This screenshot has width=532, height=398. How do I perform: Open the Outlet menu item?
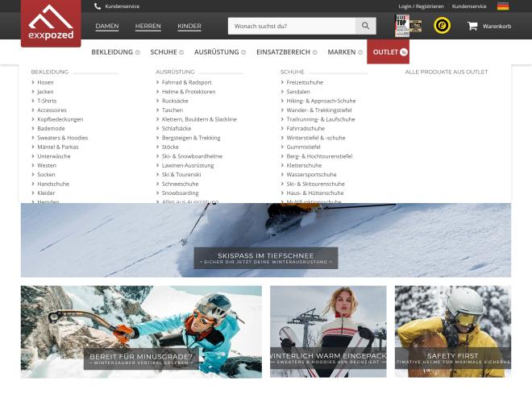[389, 52]
